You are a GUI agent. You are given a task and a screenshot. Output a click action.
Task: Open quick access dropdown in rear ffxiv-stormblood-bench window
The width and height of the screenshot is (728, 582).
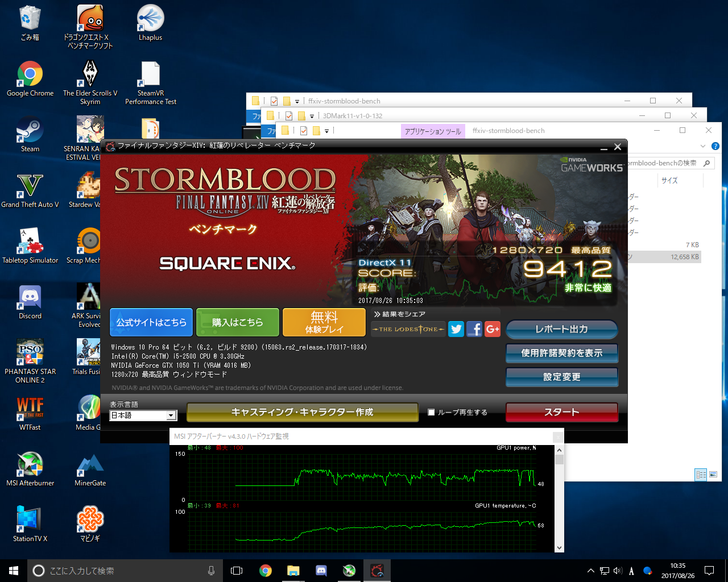click(297, 101)
